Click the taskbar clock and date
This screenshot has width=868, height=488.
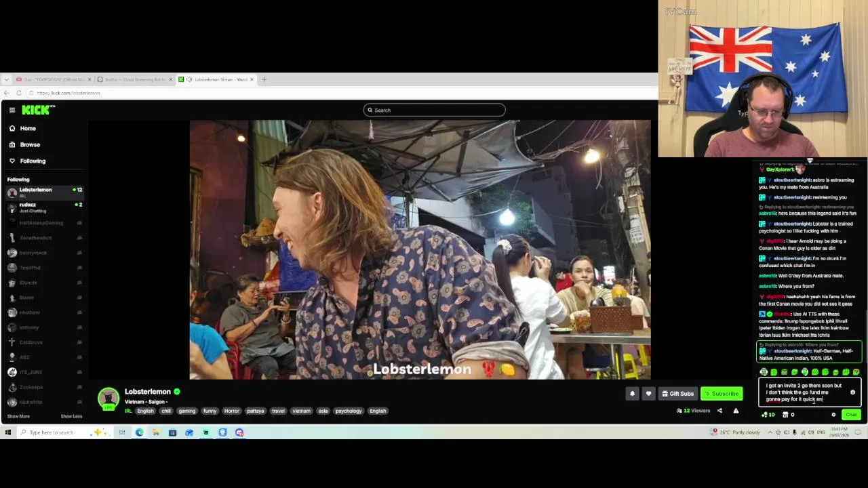[x=839, y=432]
